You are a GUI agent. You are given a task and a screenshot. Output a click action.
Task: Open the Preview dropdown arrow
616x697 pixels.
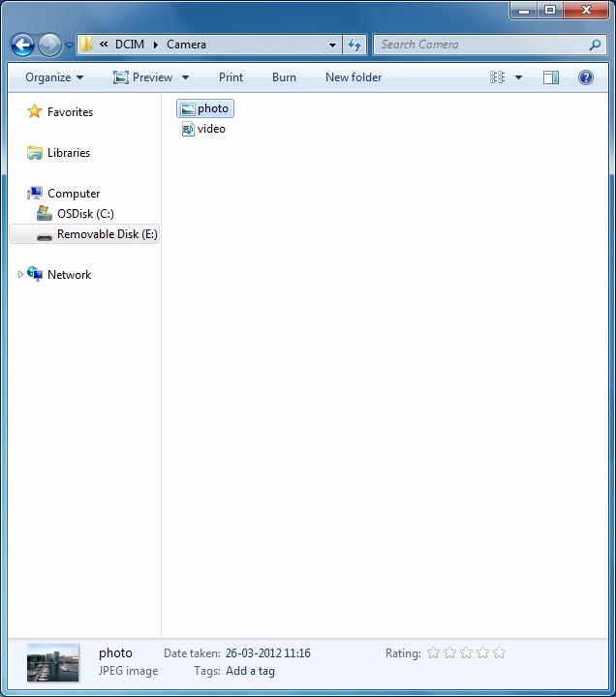click(x=185, y=77)
